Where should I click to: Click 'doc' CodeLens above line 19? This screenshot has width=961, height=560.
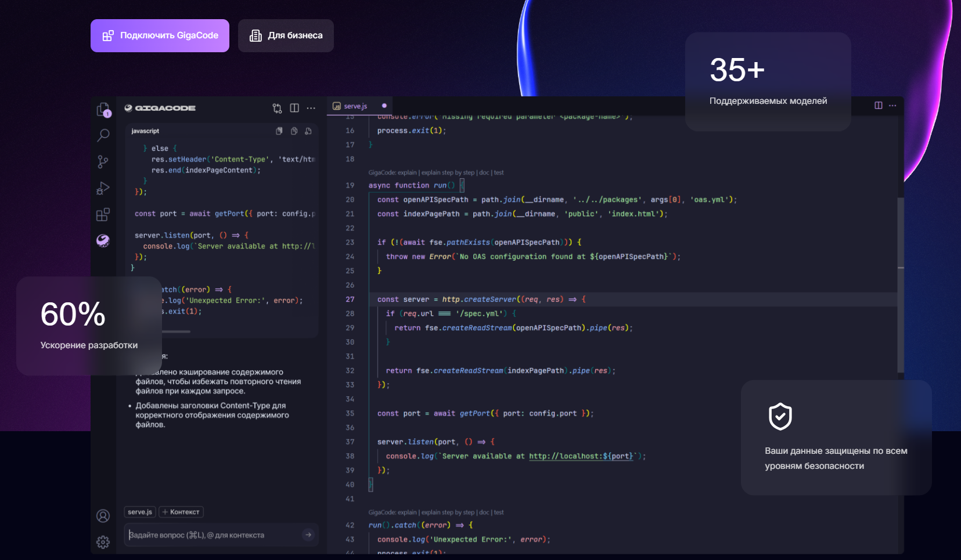pyautogui.click(x=484, y=172)
